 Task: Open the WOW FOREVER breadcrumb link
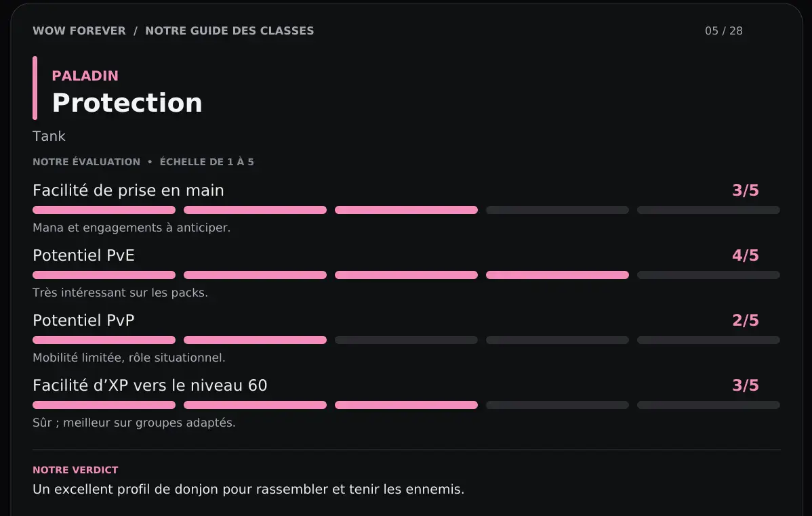click(79, 30)
